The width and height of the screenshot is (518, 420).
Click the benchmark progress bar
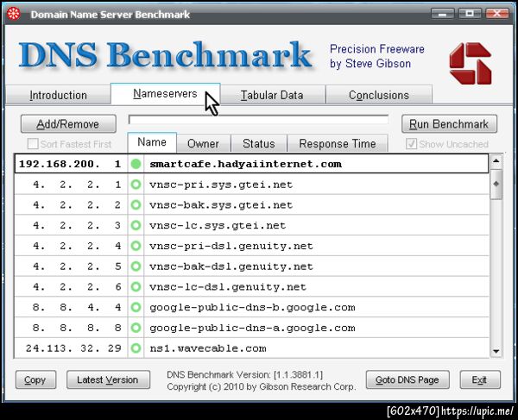[x=258, y=120]
